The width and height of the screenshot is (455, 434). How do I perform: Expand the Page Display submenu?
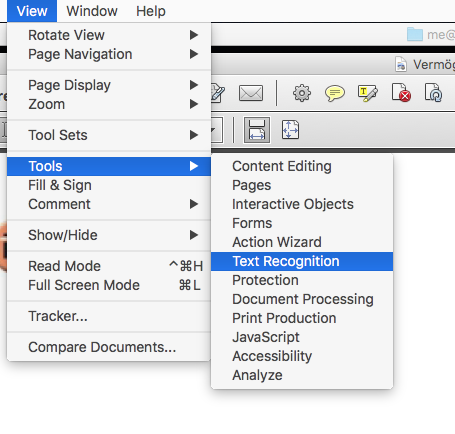tap(109, 85)
